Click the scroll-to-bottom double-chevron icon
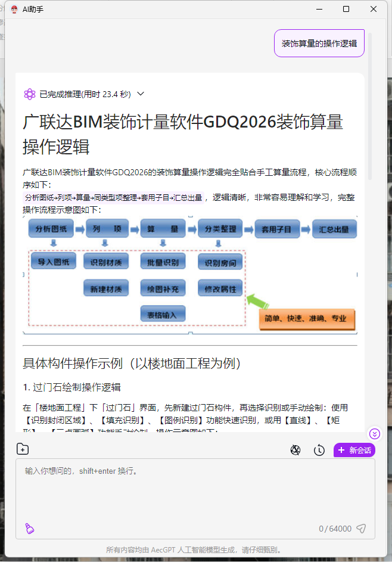 pyautogui.click(x=375, y=434)
